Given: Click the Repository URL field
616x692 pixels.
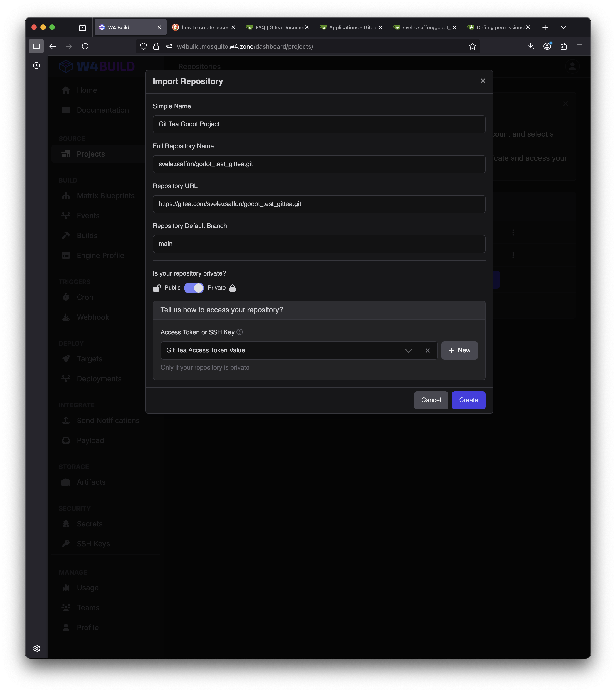Looking at the screenshot, I should [x=319, y=204].
